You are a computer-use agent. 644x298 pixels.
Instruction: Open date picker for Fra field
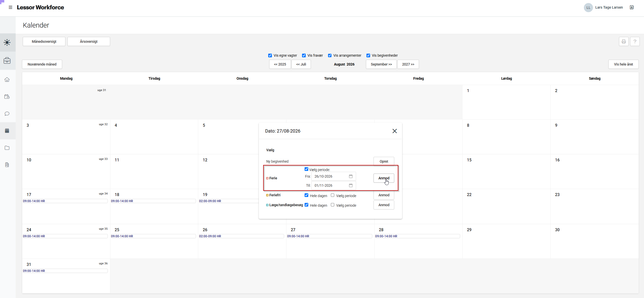351,176
